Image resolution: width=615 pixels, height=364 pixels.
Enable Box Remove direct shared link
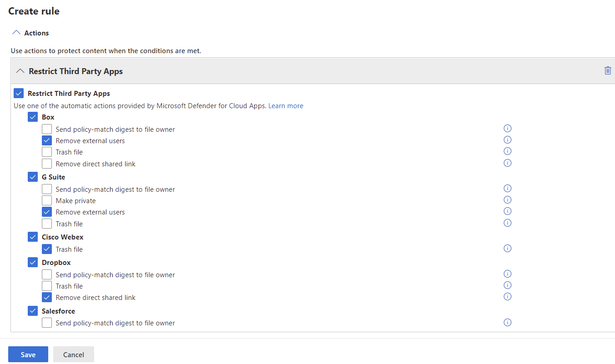(x=47, y=164)
